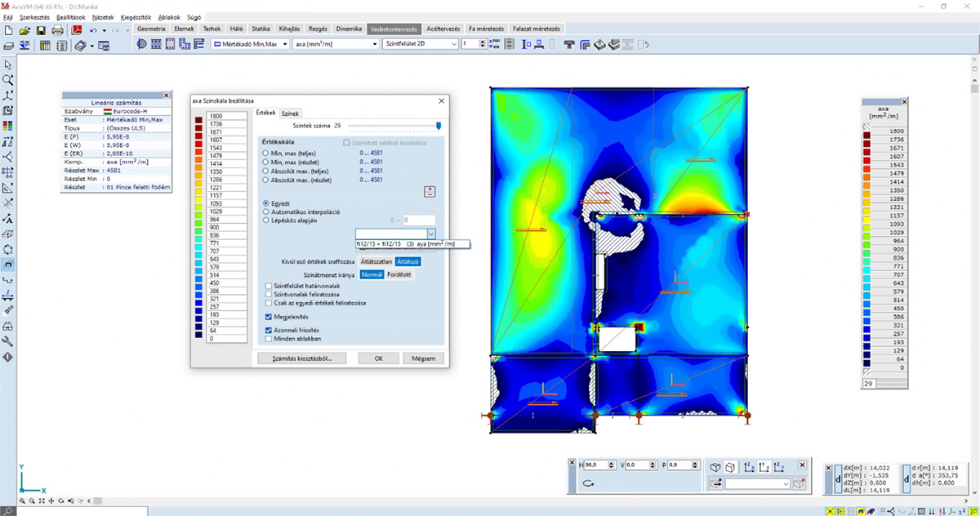Open the Mértékadó Min,Max load case dropdown
Image resolution: width=980 pixels, height=516 pixels.
[283, 44]
